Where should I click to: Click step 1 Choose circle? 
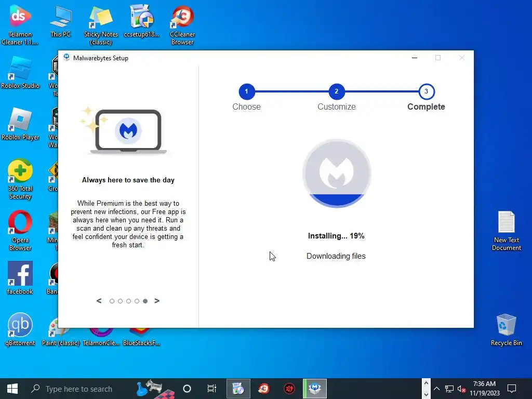tap(247, 91)
